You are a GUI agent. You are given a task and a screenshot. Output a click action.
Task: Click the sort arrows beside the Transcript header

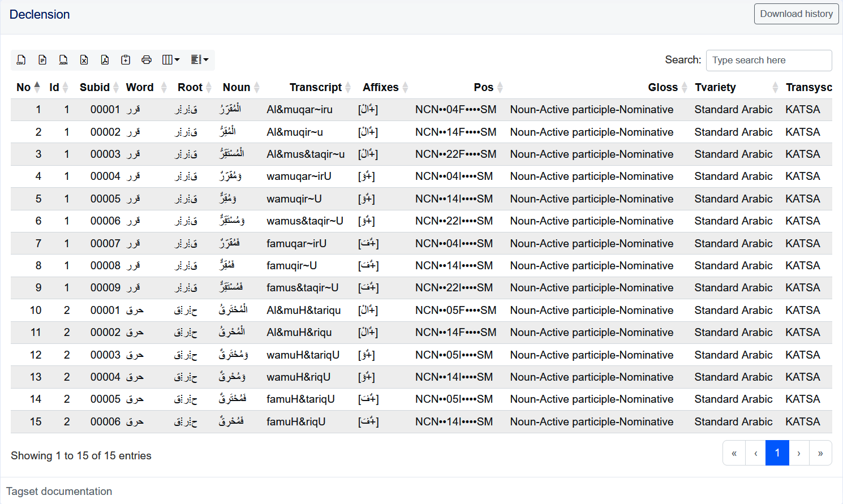pyautogui.click(x=349, y=87)
